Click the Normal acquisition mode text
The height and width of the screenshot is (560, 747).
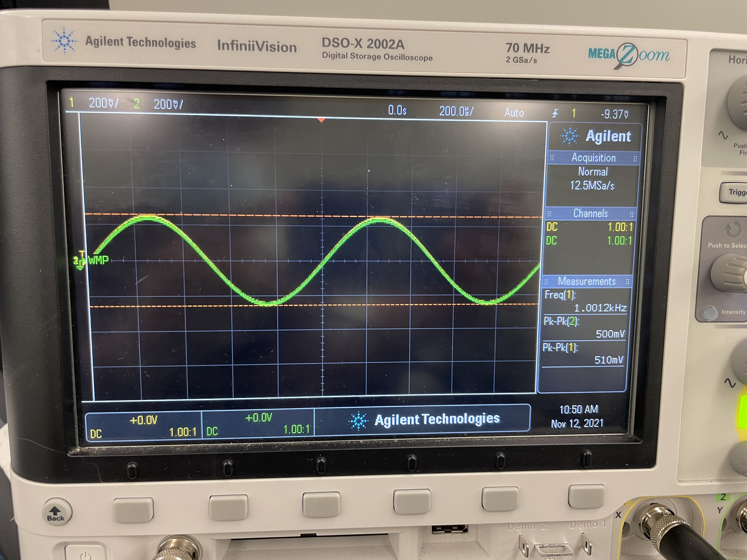point(593,171)
